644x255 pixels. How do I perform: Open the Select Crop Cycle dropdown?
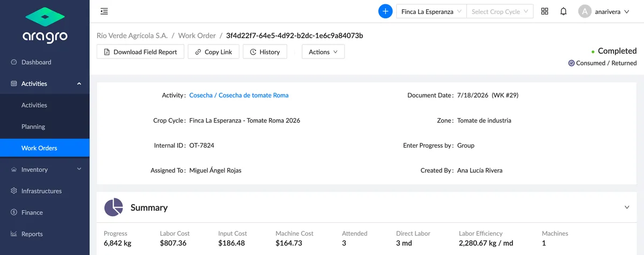pos(500,11)
